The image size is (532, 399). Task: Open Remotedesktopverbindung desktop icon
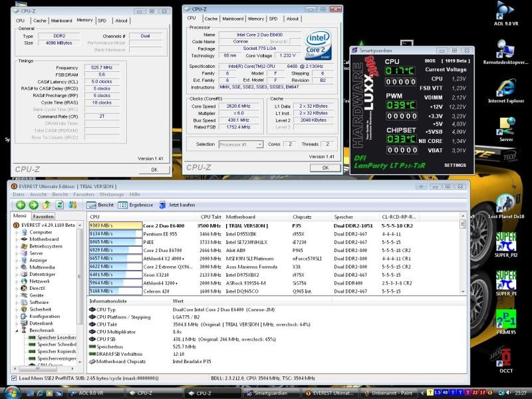506,52
